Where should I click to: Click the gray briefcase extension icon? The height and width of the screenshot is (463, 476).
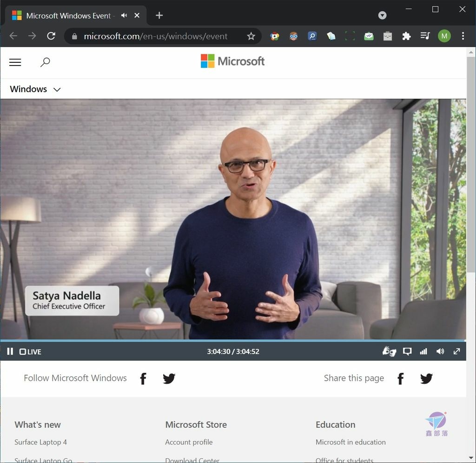point(387,36)
